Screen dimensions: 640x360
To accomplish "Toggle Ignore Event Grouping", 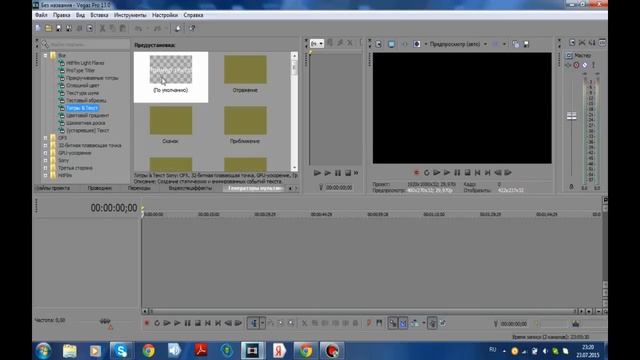I will pyautogui.click(x=443, y=323).
